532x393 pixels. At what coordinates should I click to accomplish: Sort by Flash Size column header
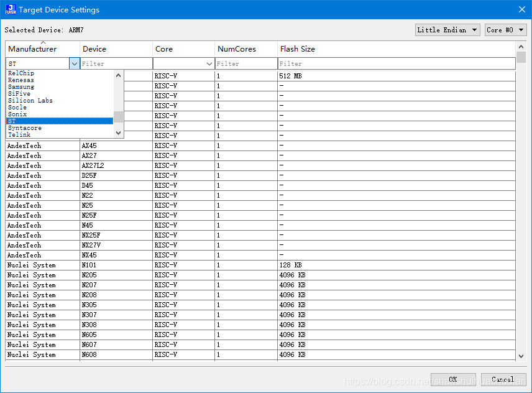click(397, 49)
